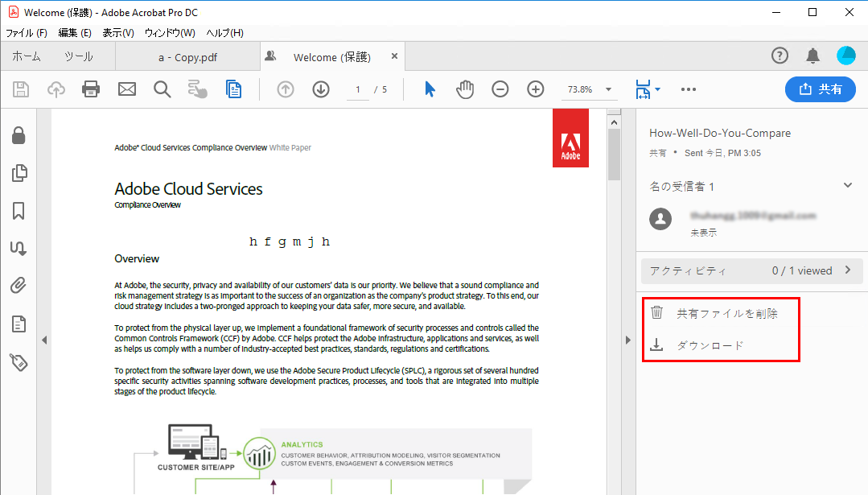Click the How-Well-Do-You-Compare file title
868x495 pixels.
[720, 133]
